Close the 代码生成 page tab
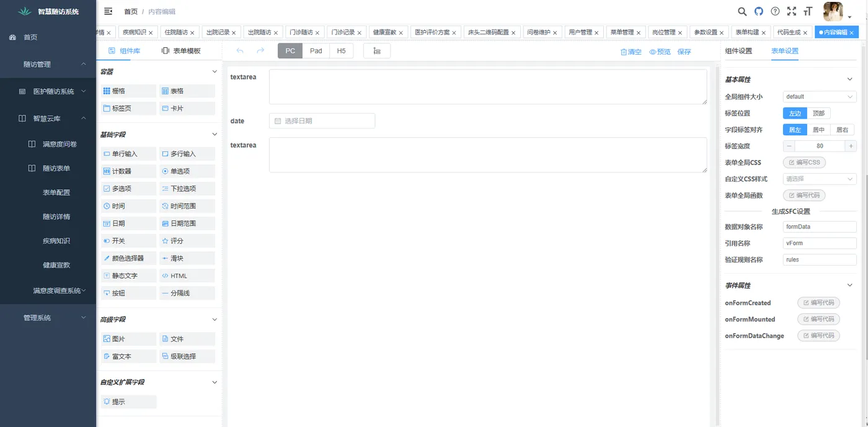The image size is (868, 427). [806, 32]
